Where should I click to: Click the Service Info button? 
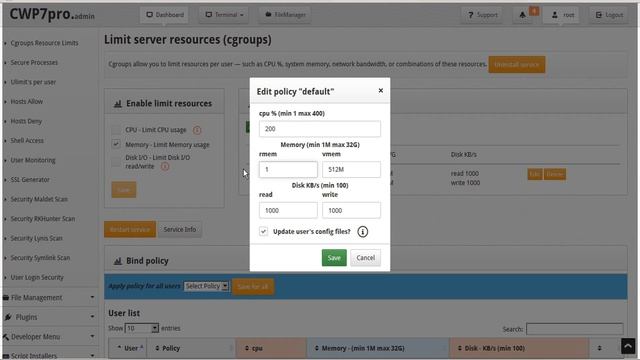(180, 229)
